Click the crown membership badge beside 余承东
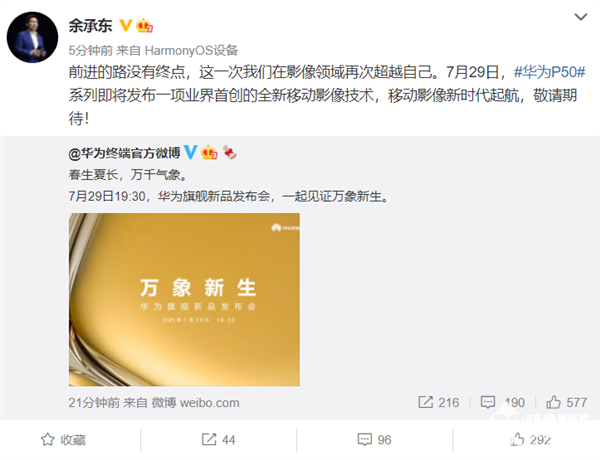 pyautogui.click(x=145, y=26)
